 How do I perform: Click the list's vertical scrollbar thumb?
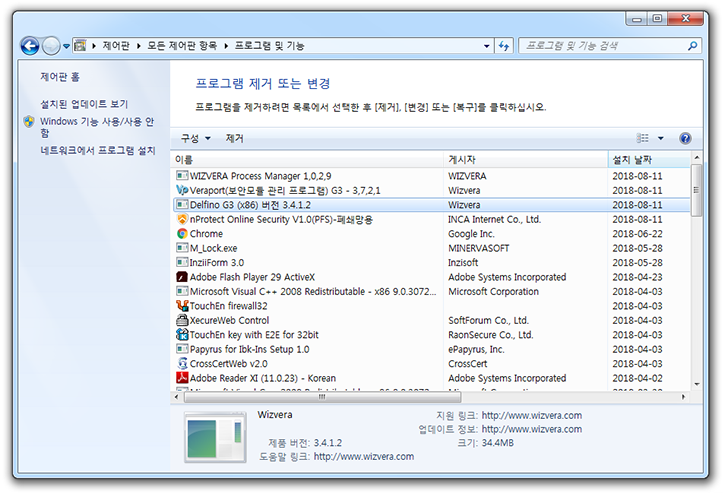[696, 190]
